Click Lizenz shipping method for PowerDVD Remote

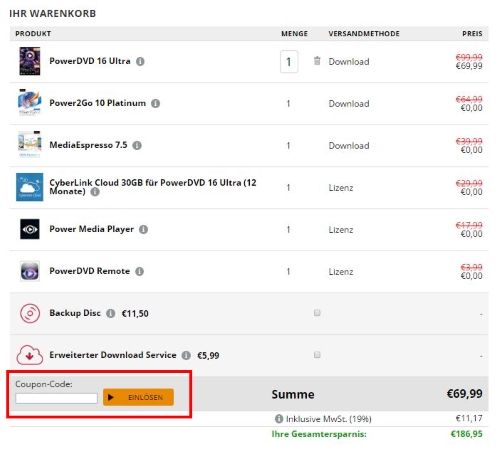point(341,272)
